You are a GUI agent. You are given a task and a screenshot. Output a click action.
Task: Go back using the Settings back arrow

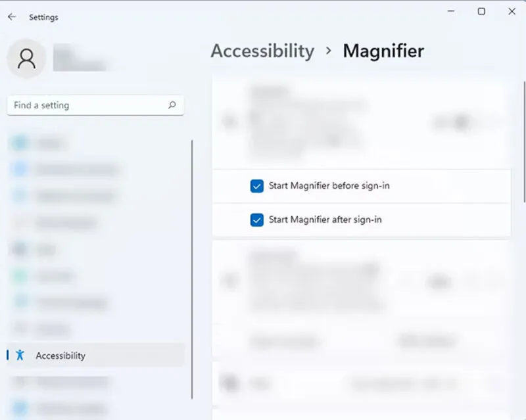12,17
